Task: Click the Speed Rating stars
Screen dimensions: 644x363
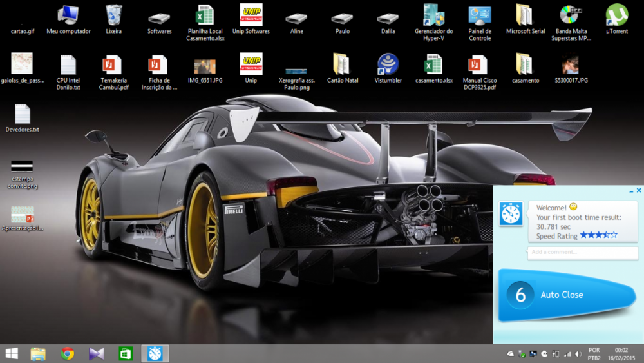Action: [598, 235]
